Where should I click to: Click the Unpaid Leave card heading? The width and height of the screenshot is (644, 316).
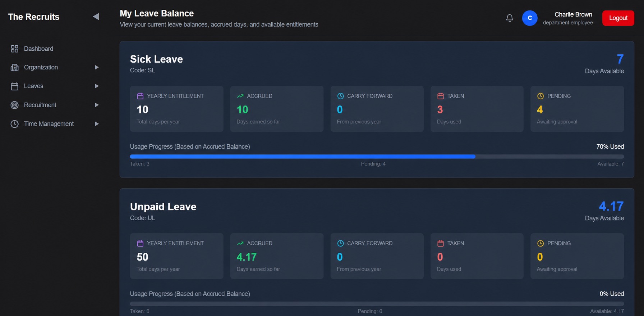coord(163,207)
